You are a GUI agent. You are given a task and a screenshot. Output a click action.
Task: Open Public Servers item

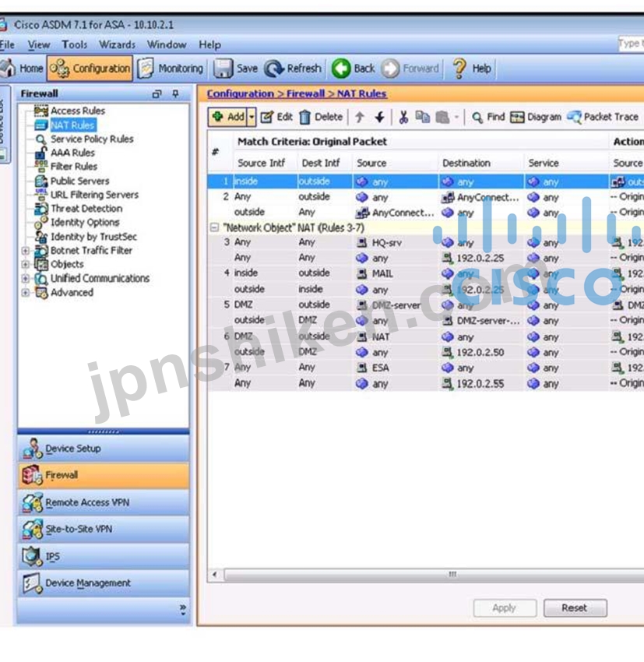(x=79, y=181)
